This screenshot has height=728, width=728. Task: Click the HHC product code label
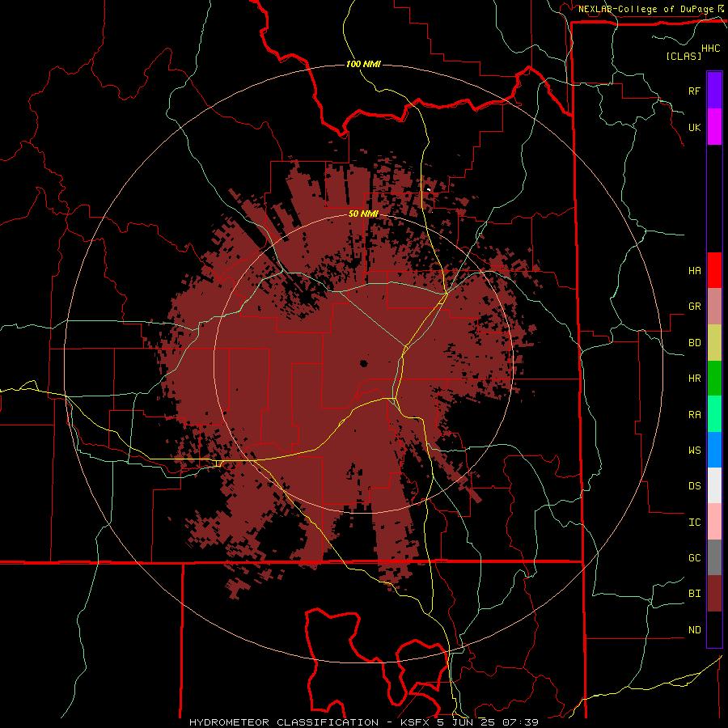(710, 49)
